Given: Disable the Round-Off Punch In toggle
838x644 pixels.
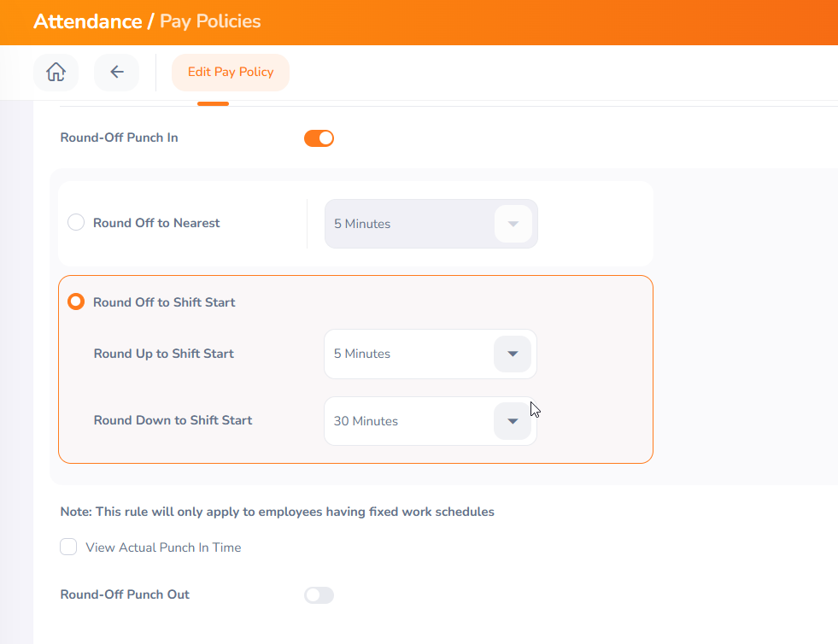Looking at the screenshot, I should 319,138.
